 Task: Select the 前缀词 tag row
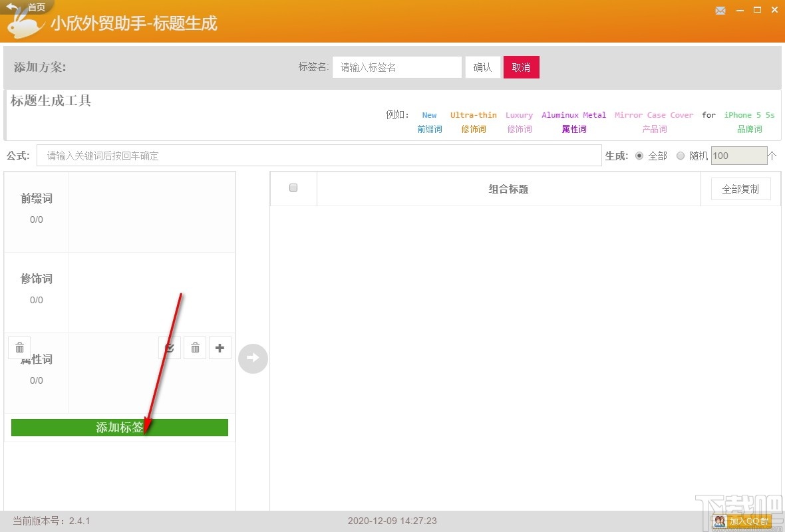point(120,212)
